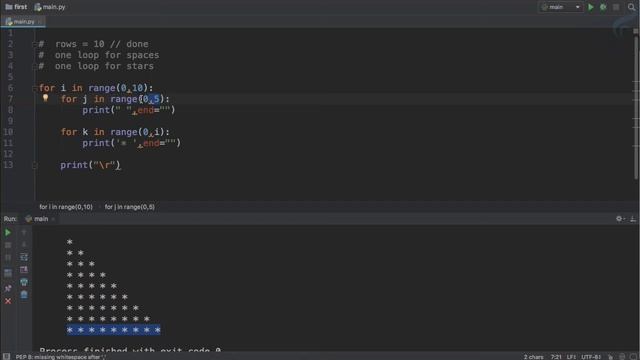Toggle fold marker at line 4 comment end
Screen dimensions: 640x360
point(35,66)
